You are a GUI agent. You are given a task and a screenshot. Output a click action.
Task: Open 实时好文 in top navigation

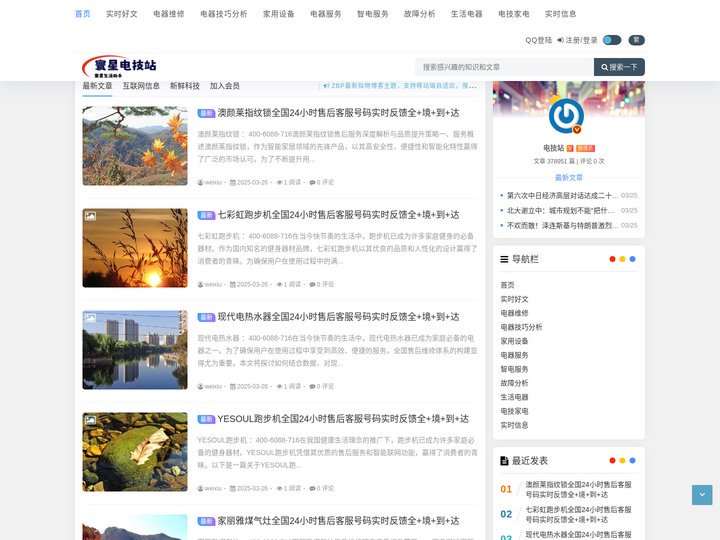pyautogui.click(x=122, y=14)
